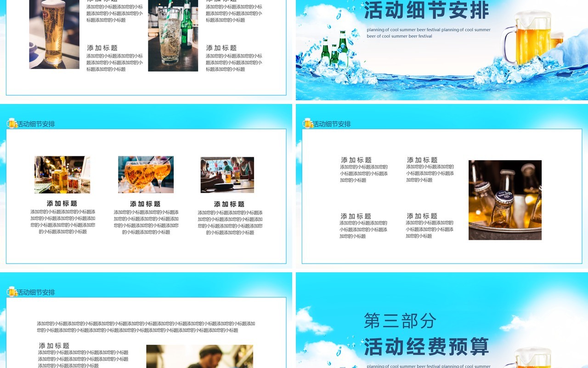Select the orange cocktail glasses photo
588x368 pixels.
[146, 175]
